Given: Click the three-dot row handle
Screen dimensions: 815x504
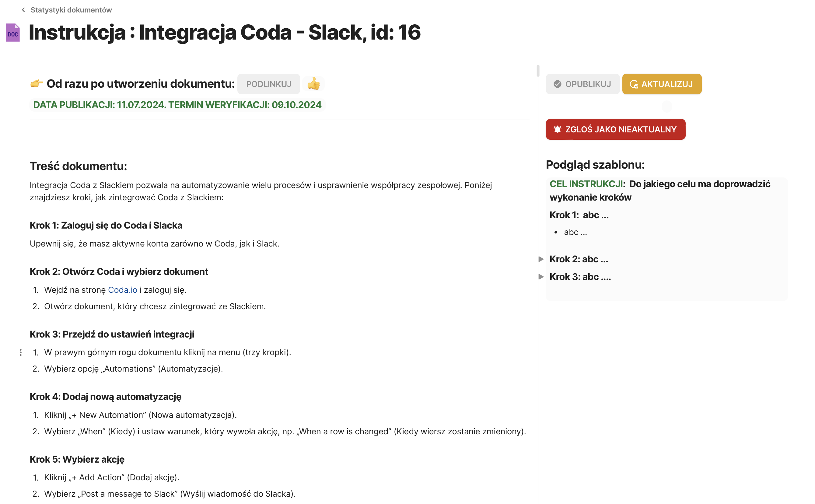Looking at the screenshot, I should pyautogui.click(x=21, y=352).
